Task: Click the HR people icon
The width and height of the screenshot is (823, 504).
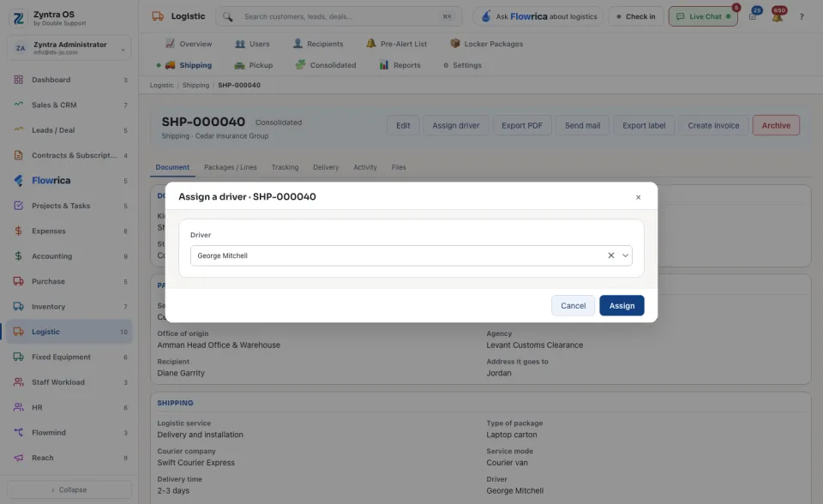Action: point(18,407)
